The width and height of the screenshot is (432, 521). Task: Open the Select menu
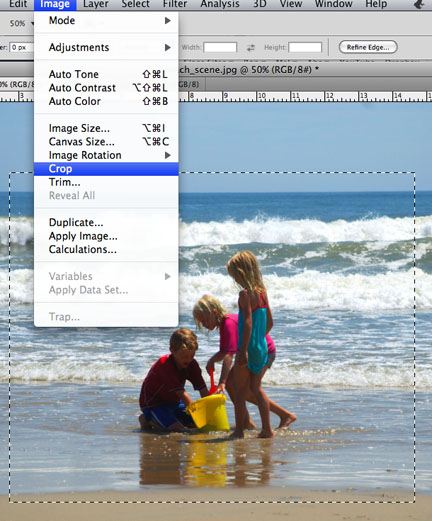135,4
